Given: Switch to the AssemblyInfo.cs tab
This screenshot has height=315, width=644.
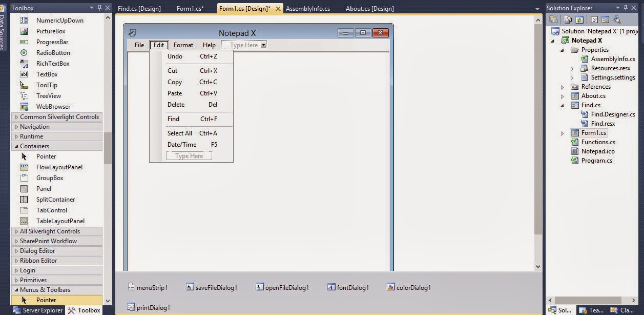Looking at the screenshot, I should pyautogui.click(x=307, y=8).
